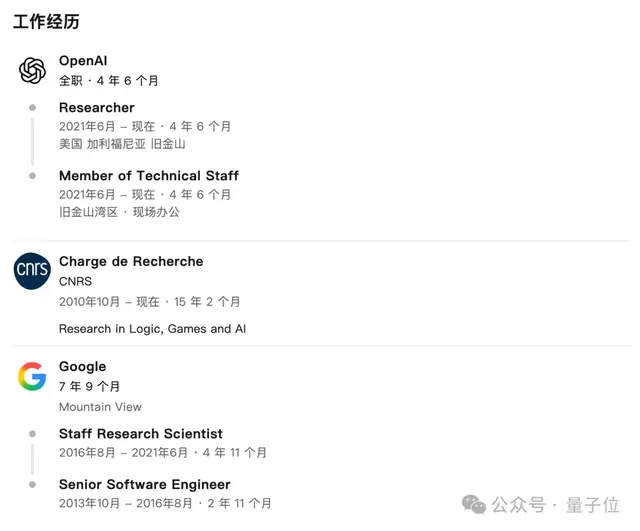This screenshot has height=531, width=640.
Task: Click the 公众号 量子位 watermark text
Action: tap(558, 505)
